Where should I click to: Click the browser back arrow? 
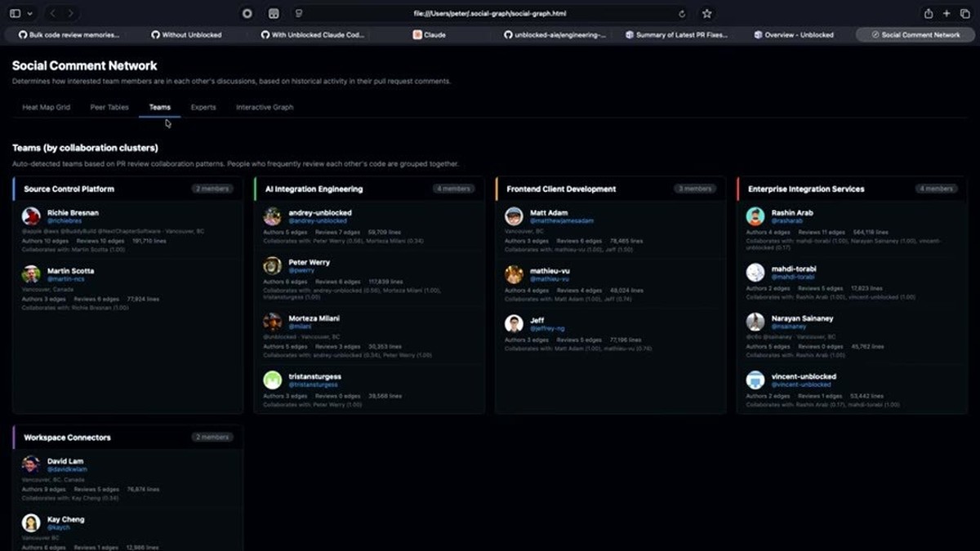click(53, 13)
